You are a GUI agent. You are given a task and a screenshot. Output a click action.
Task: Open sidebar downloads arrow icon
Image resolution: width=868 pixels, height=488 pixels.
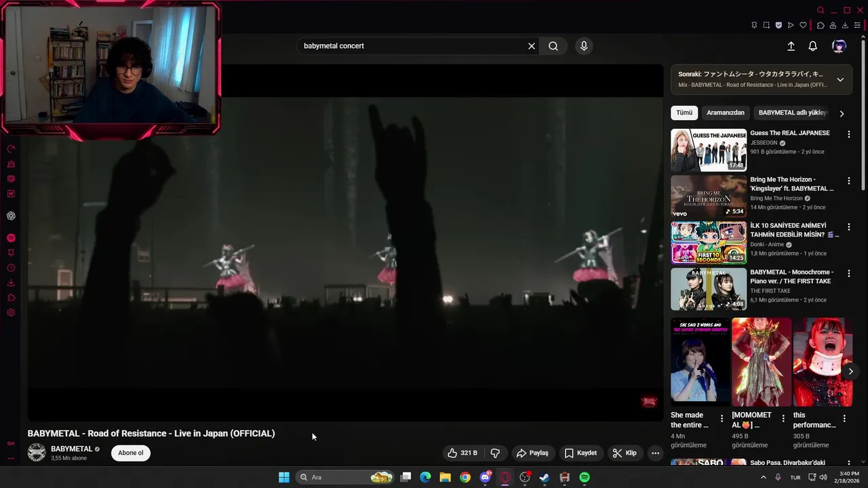(11, 283)
